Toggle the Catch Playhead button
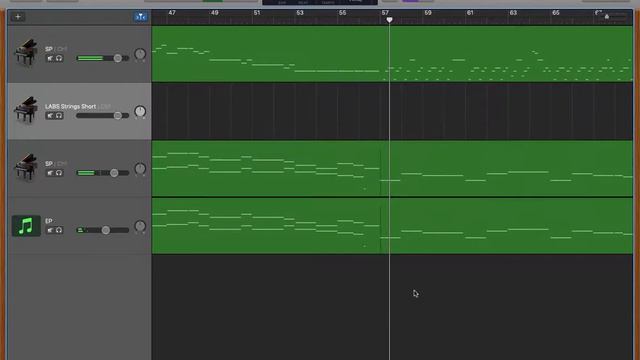The image size is (640, 360). (140, 17)
